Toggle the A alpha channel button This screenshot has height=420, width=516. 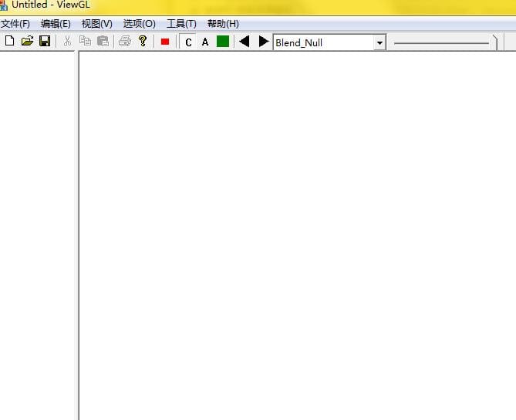tap(205, 42)
